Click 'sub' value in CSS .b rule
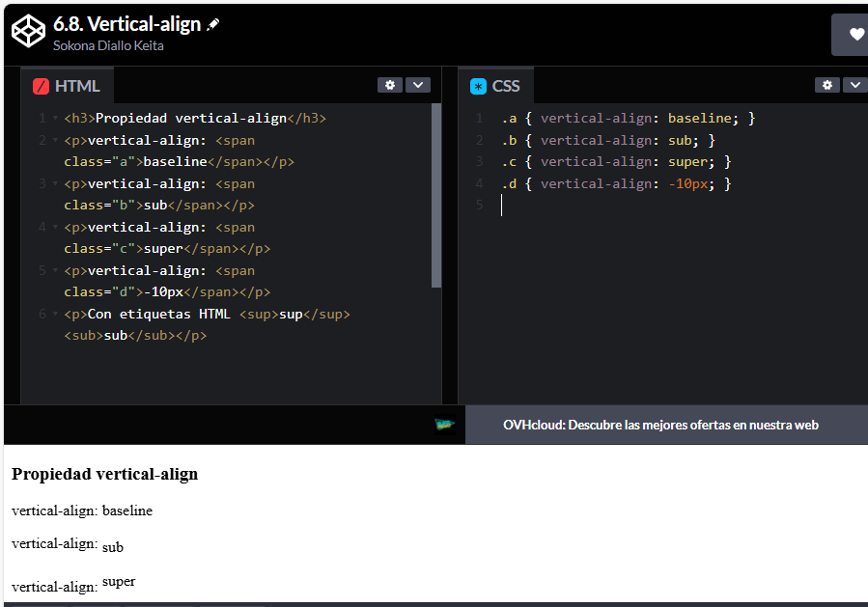Image resolution: width=868 pixels, height=607 pixels. (680, 140)
